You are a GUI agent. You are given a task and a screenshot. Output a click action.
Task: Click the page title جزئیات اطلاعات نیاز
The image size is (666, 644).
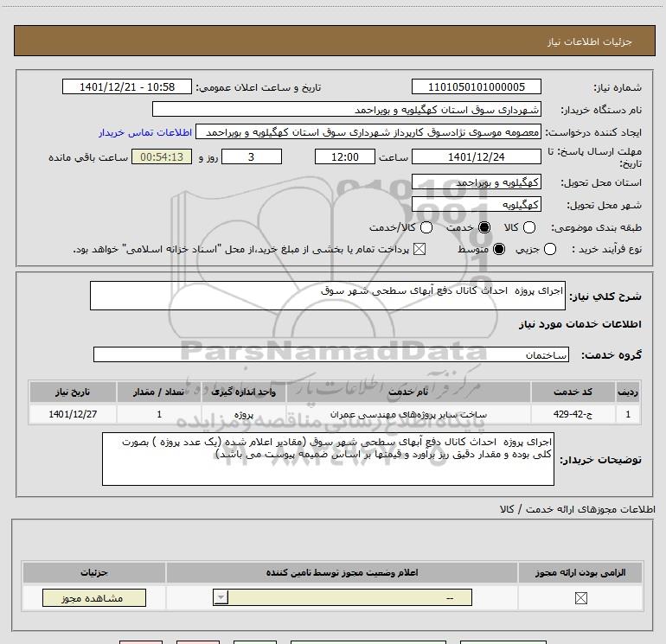coord(590,41)
